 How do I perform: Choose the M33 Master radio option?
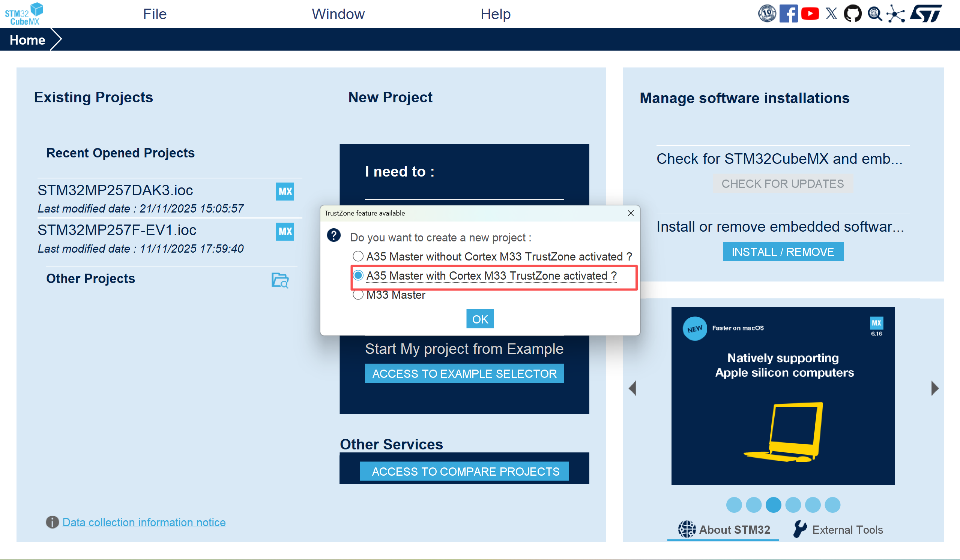click(x=358, y=295)
